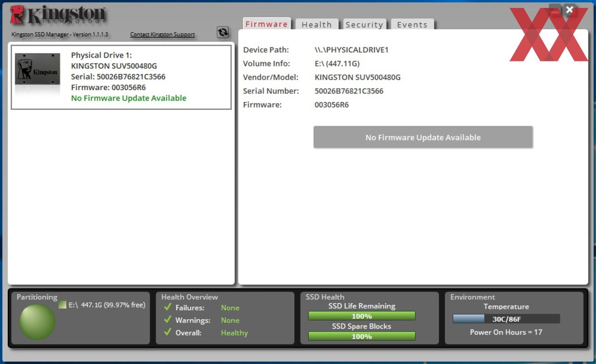The width and height of the screenshot is (596, 364).
Task: Click Vendor/Model value KINGSTON SUV500480G
Action: point(358,78)
